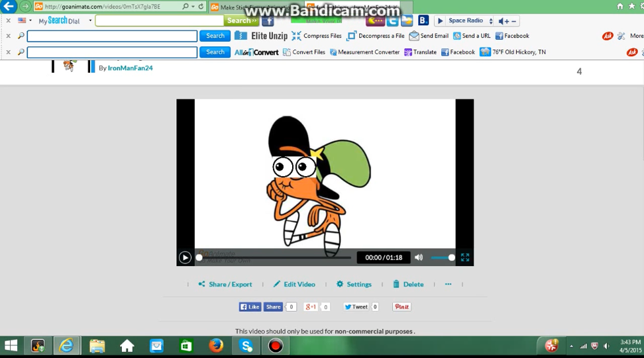The height and width of the screenshot is (358, 644).
Task: Click the weather cloud toolbar icon
Action: coord(407,21)
